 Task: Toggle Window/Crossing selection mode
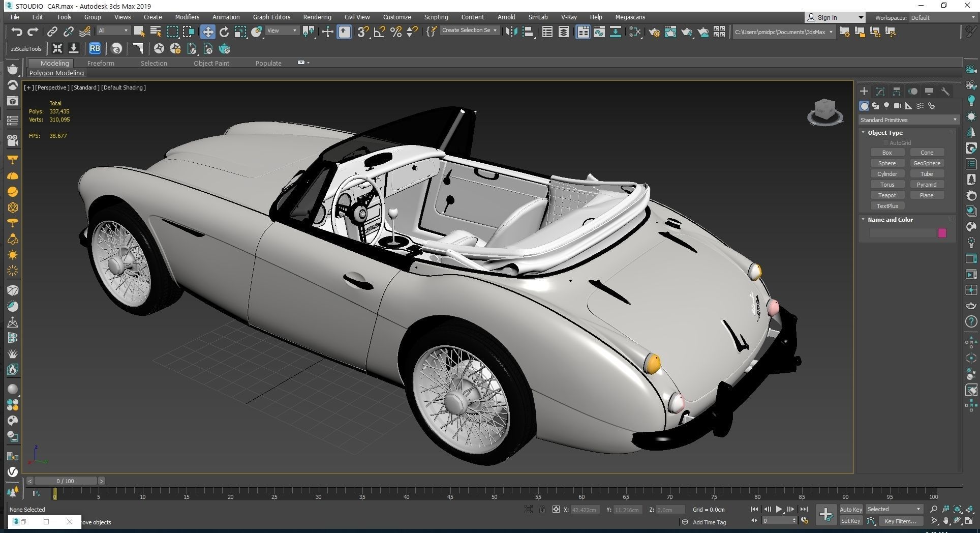189,32
